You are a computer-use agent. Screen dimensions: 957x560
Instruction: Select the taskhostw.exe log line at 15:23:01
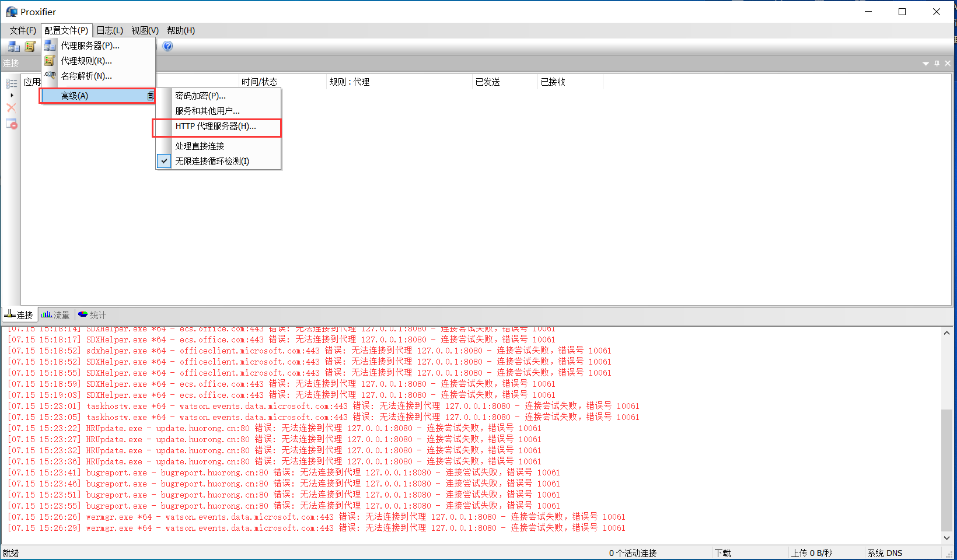coord(323,406)
